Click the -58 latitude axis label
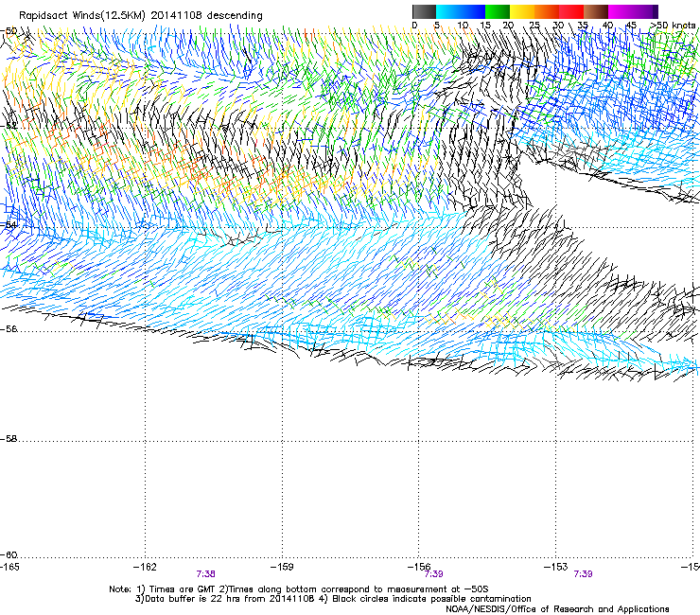The width and height of the screenshot is (700, 615). pyautogui.click(x=9, y=439)
